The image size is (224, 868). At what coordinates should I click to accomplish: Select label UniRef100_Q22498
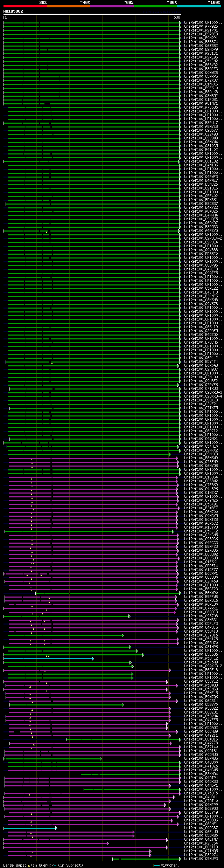[201, 134]
